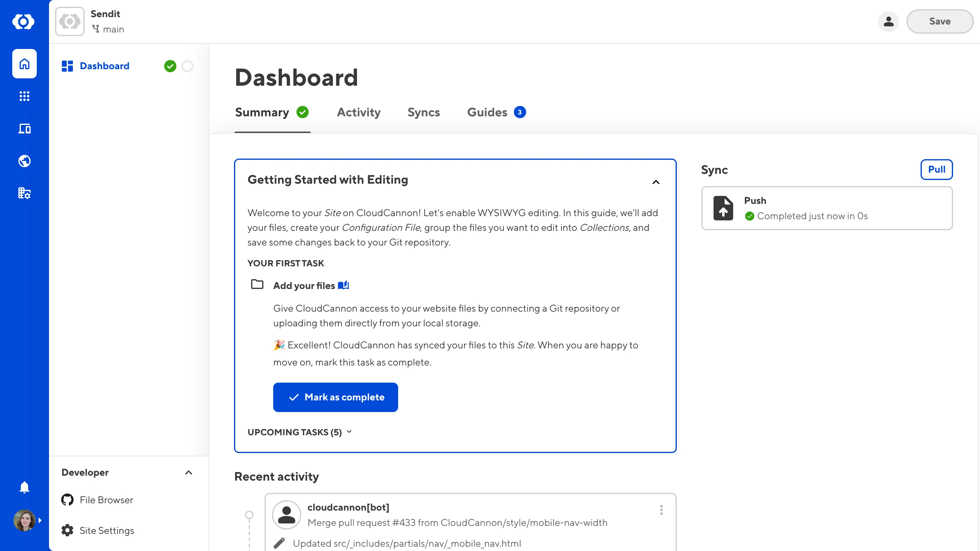The image size is (980, 551).
Task: Click the account icon near the Save button
Action: pyautogui.click(x=888, y=21)
